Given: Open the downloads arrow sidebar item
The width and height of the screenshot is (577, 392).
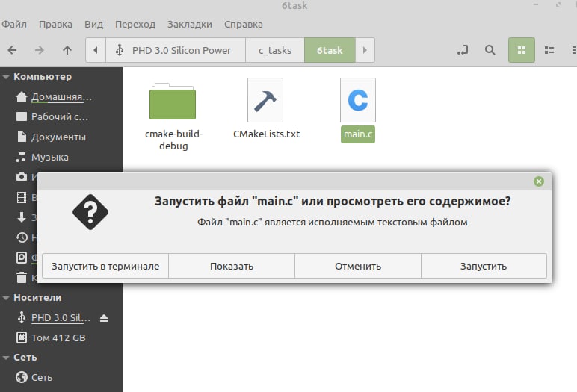Looking at the screenshot, I should 22,217.
